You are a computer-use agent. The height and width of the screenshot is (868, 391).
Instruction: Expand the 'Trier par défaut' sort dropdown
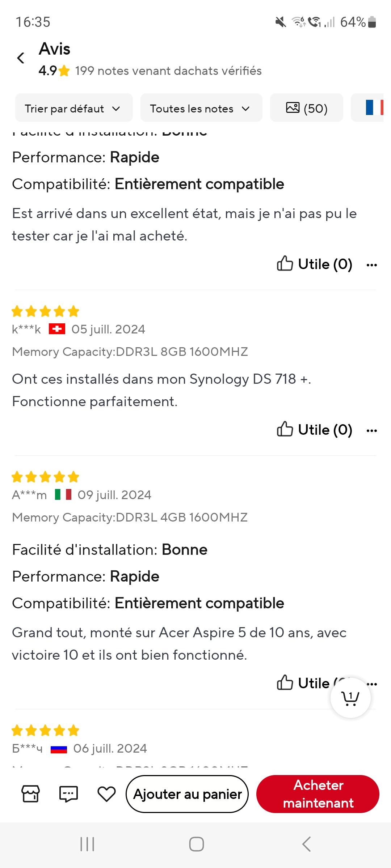pos(73,108)
